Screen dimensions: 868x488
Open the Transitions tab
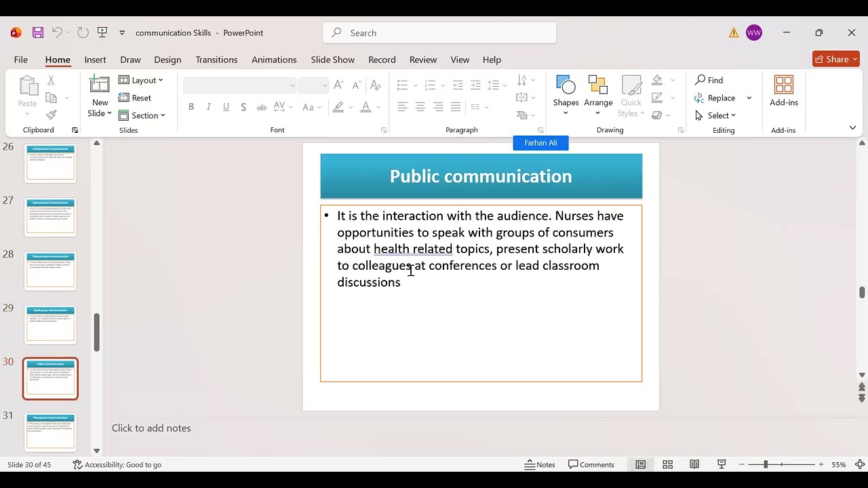click(216, 60)
